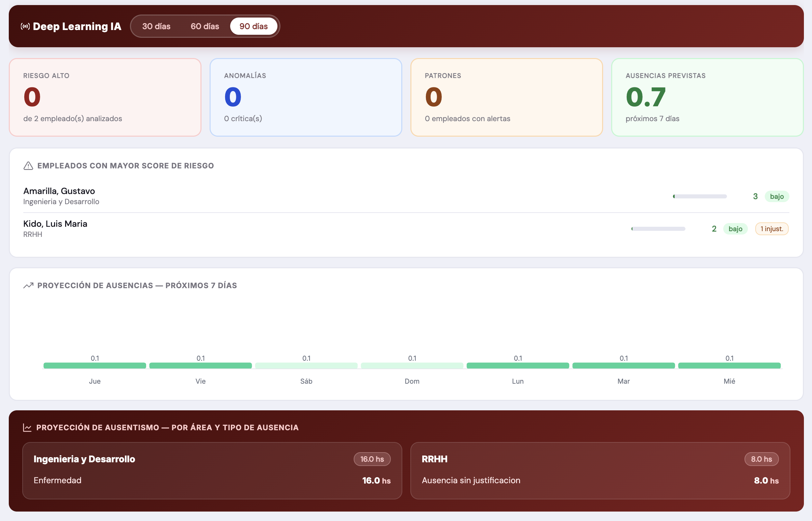Click "0 crítica(s)" text
This screenshot has height=521, width=812.
tap(243, 119)
